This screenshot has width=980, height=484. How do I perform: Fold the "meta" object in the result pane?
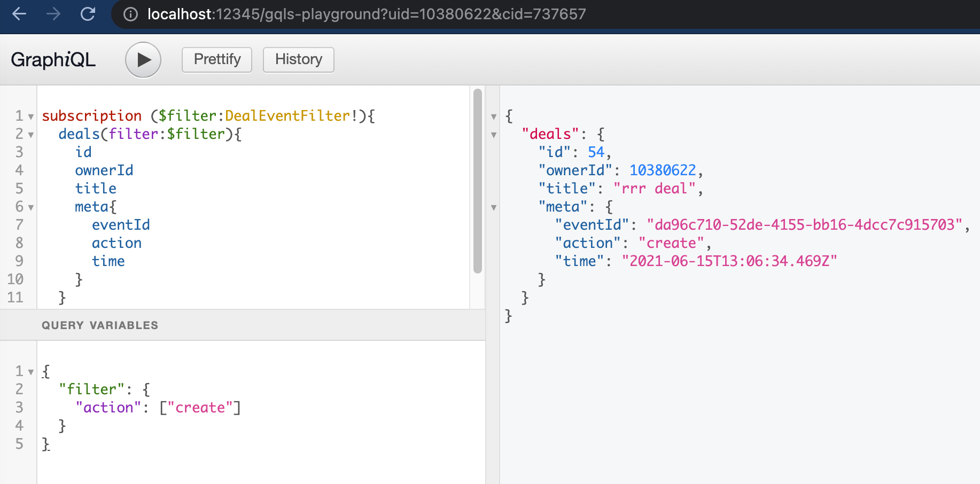[494, 207]
